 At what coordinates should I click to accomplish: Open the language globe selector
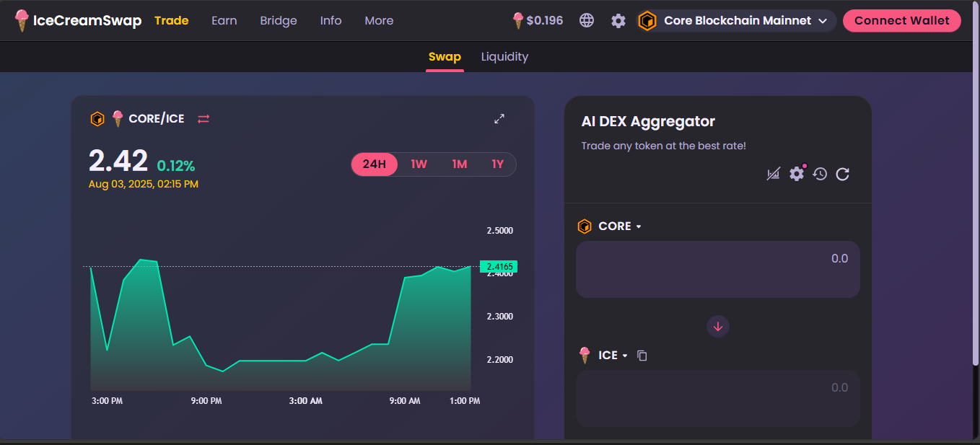tap(587, 20)
